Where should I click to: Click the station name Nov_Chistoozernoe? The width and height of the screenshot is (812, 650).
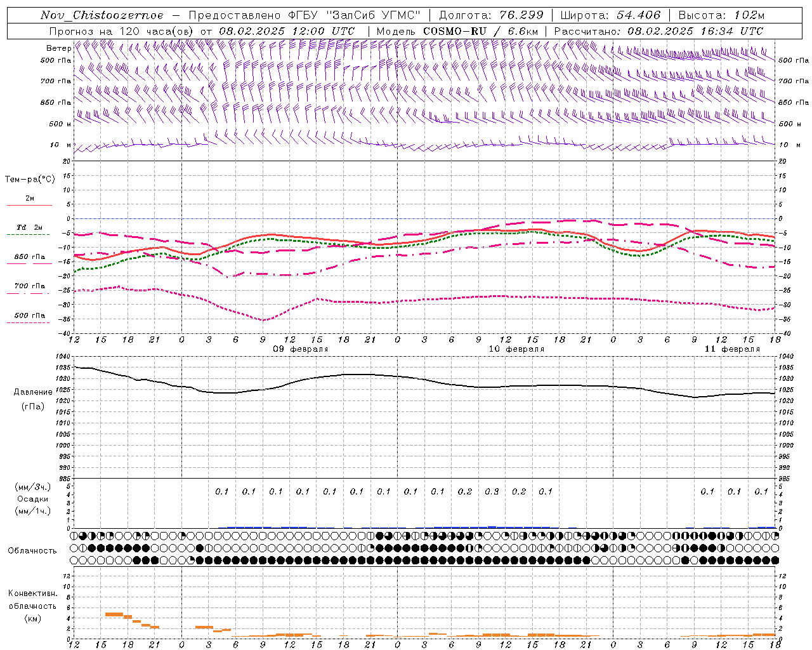tap(102, 15)
